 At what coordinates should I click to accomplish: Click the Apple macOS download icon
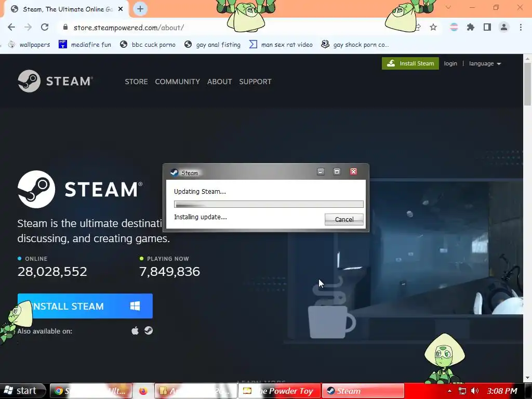[135, 330]
